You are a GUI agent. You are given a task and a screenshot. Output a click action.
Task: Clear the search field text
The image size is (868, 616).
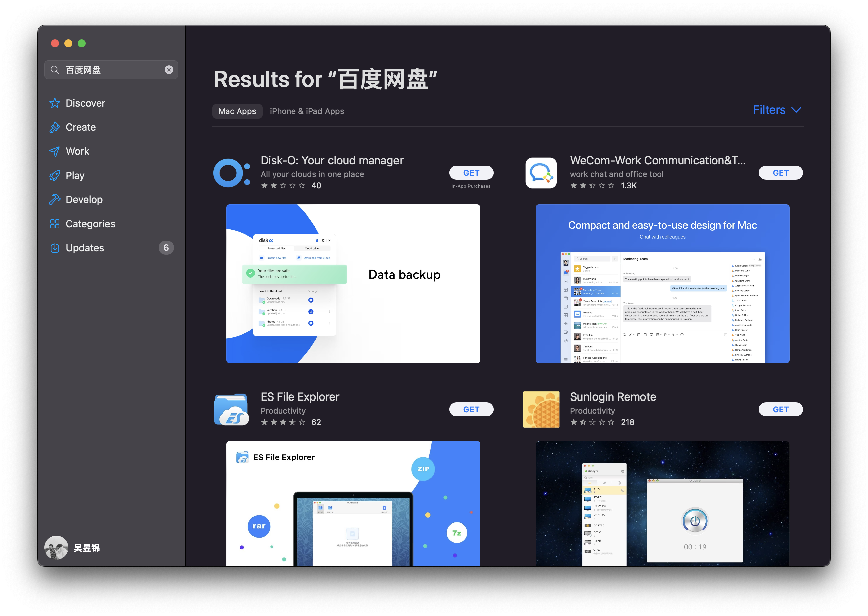pyautogui.click(x=169, y=70)
